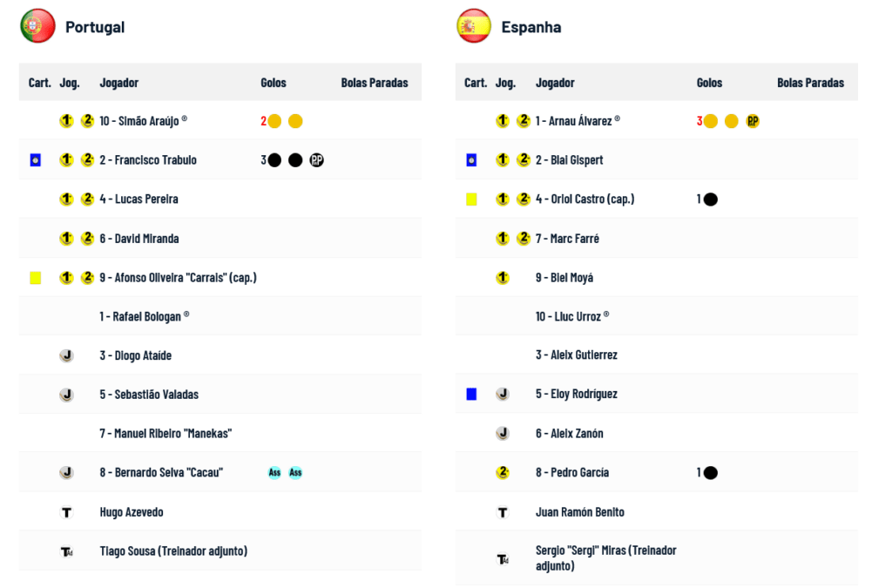892x588 pixels.
Task: Click the J icon beside Diogo Ataíde
Action: click(66, 356)
